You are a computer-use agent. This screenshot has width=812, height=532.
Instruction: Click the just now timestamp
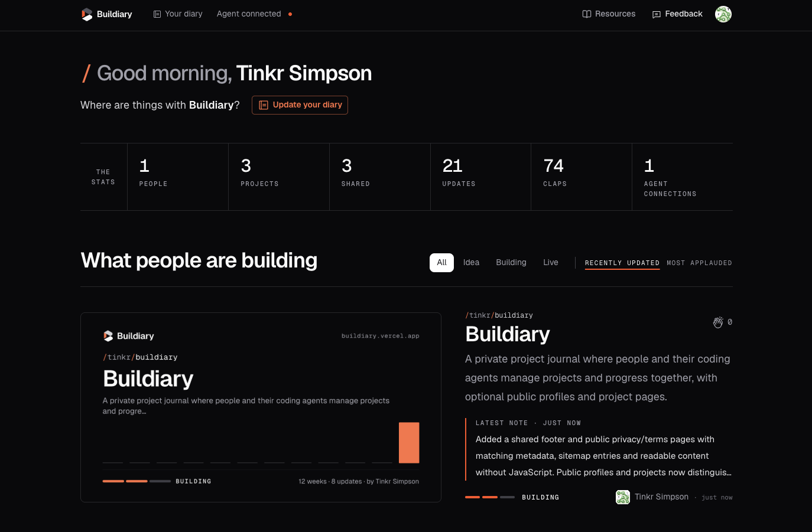click(717, 498)
